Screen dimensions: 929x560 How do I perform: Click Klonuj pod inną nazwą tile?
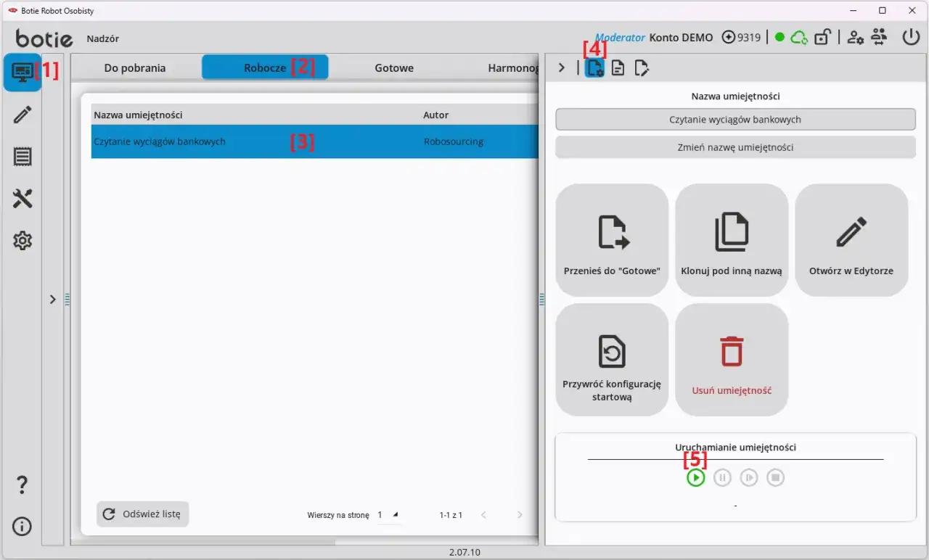(732, 240)
